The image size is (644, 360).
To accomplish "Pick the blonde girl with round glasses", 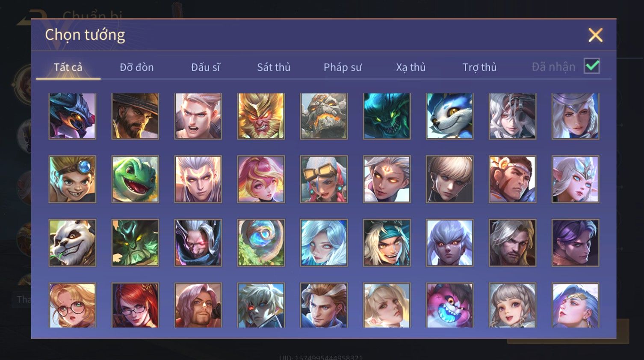I will tap(72, 305).
